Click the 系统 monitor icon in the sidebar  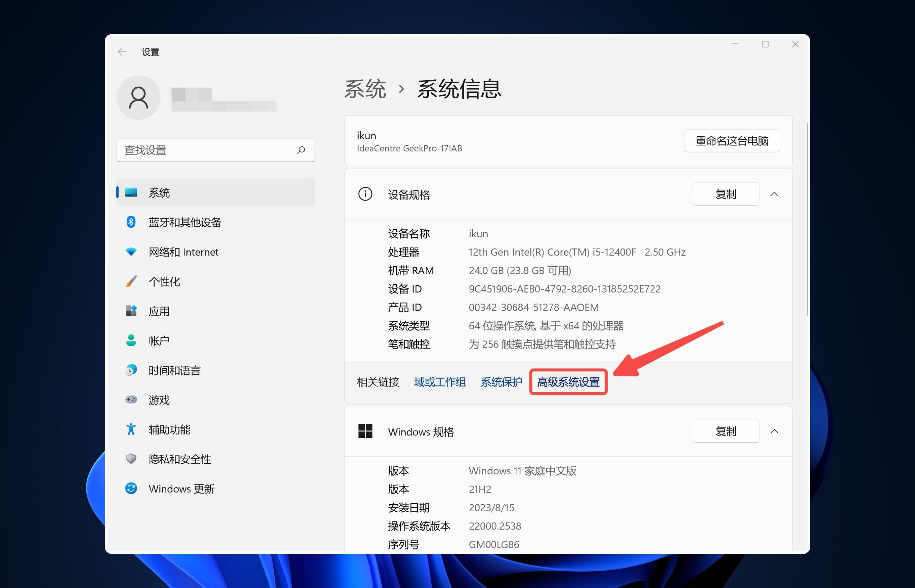coord(131,192)
